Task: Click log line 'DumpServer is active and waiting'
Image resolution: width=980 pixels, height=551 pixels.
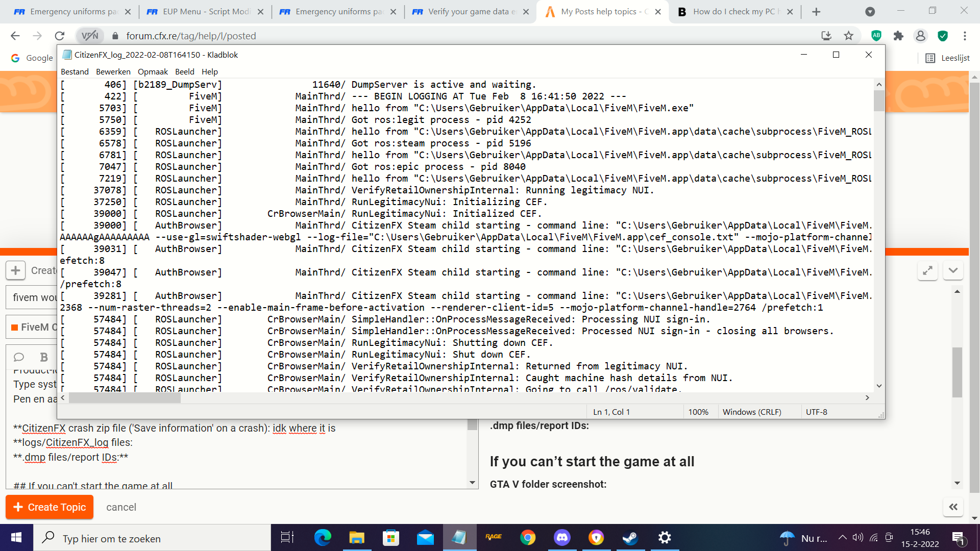Action: pyautogui.click(x=444, y=85)
